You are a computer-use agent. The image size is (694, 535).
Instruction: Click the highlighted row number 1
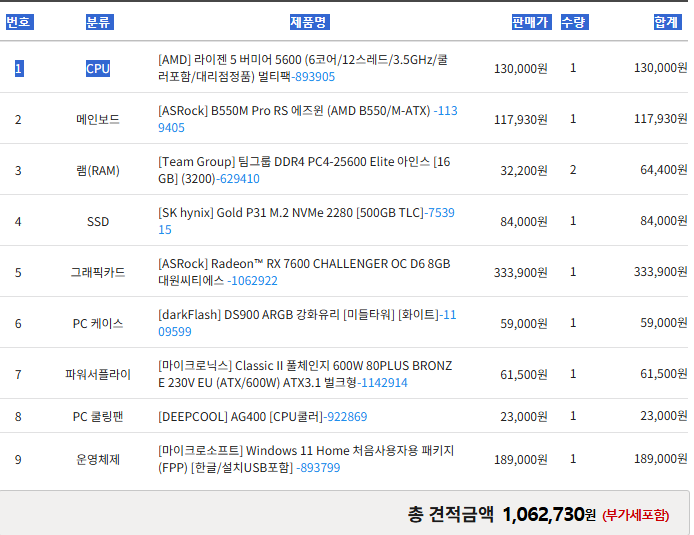click(19, 69)
